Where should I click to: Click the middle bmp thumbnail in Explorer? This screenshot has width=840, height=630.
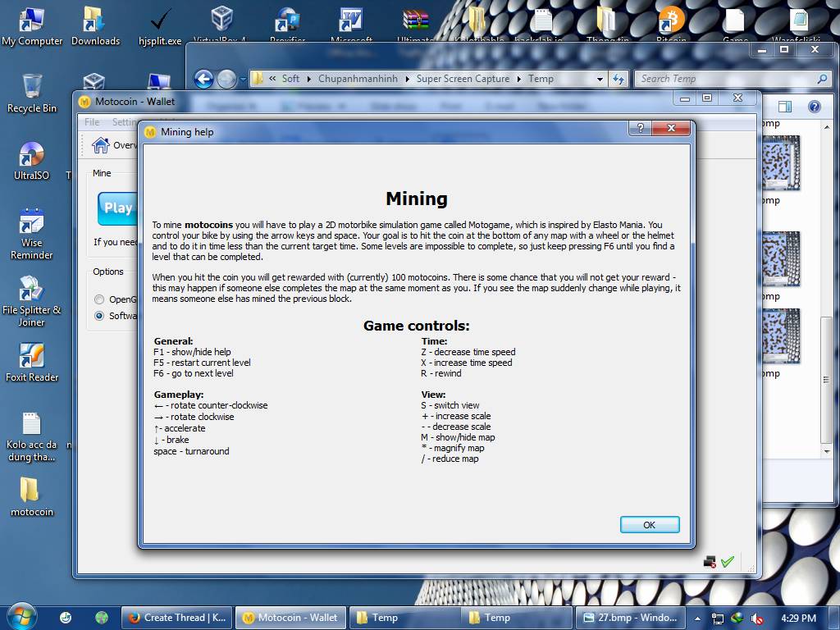click(781, 258)
